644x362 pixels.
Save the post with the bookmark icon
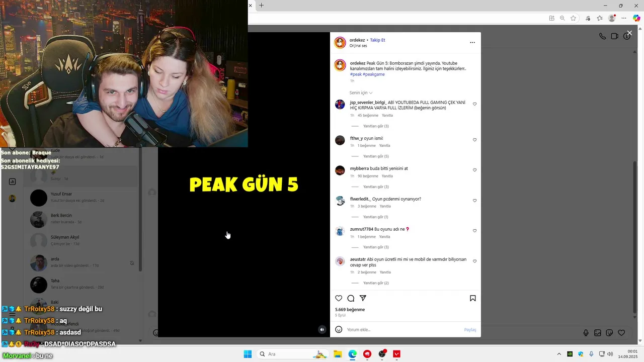(473, 298)
